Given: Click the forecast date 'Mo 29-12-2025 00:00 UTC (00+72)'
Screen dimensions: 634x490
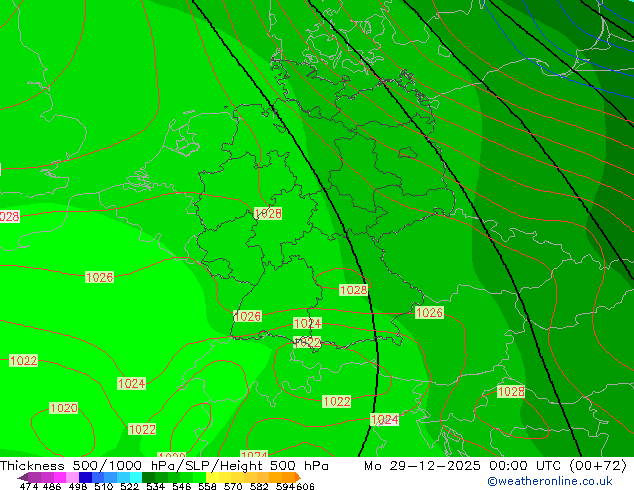Looking at the screenshot, I should (496, 466).
